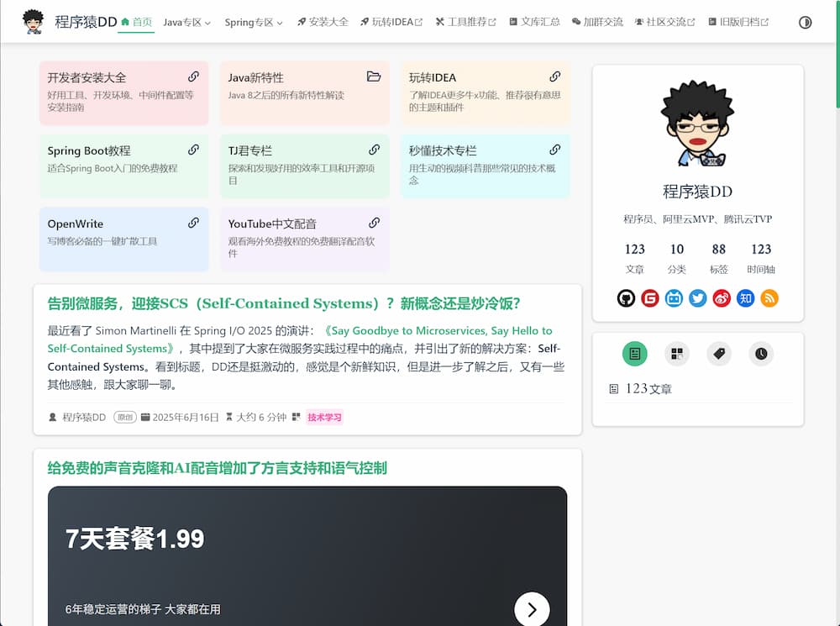Image resolution: width=840 pixels, height=626 pixels.
Task: Click the pink 技术学习 tag
Action: point(324,417)
